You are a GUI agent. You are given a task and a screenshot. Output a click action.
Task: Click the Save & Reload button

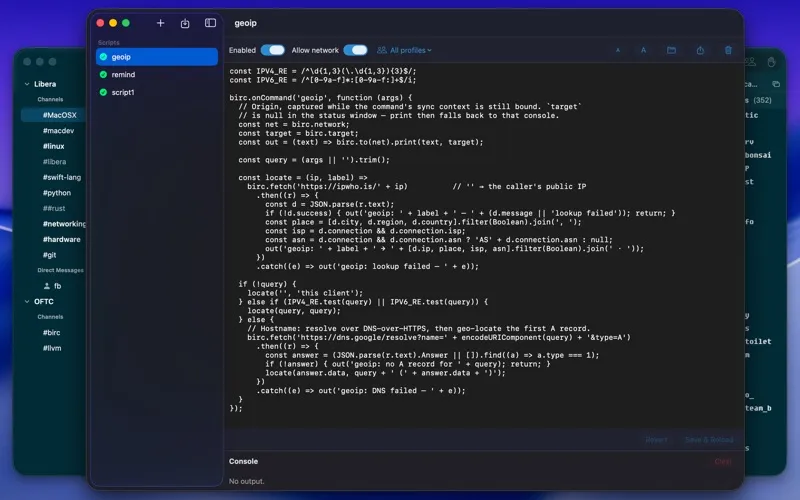[709, 440]
